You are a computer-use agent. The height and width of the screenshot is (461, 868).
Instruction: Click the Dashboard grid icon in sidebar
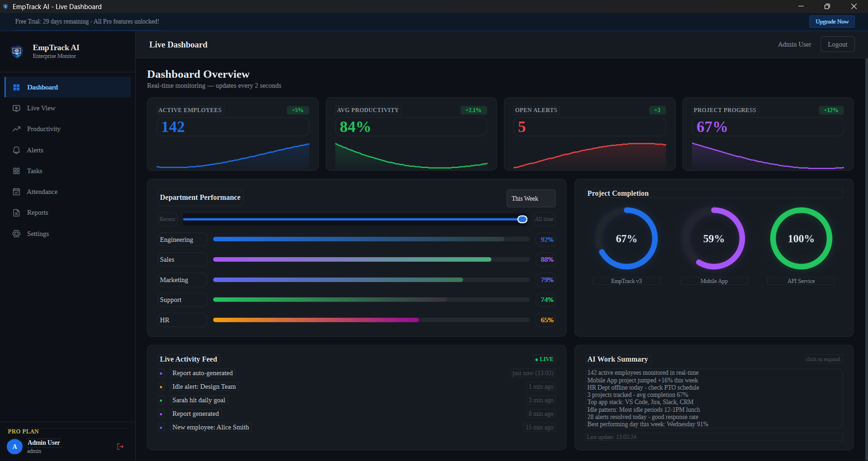(x=16, y=87)
